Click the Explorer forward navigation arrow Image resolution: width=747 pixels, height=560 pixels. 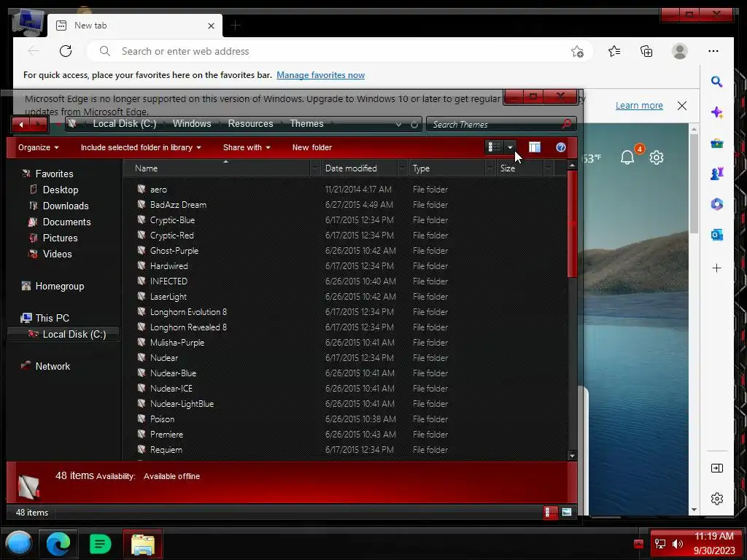(x=39, y=124)
